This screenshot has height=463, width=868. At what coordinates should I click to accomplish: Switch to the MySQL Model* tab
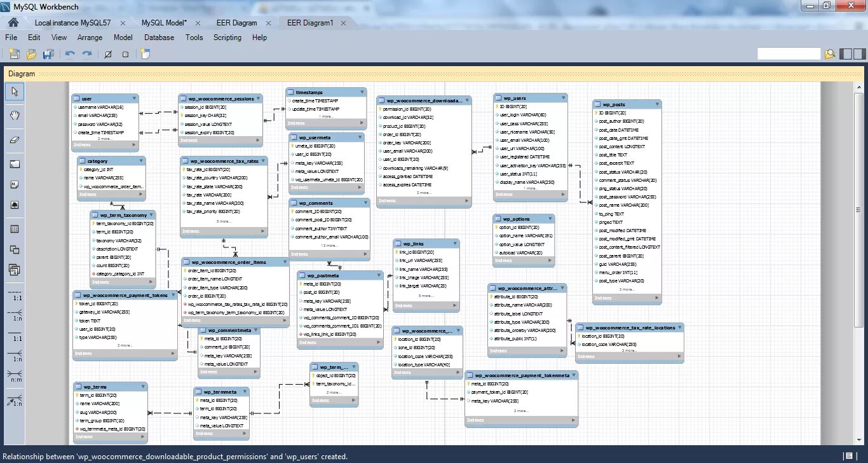click(164, 23)
